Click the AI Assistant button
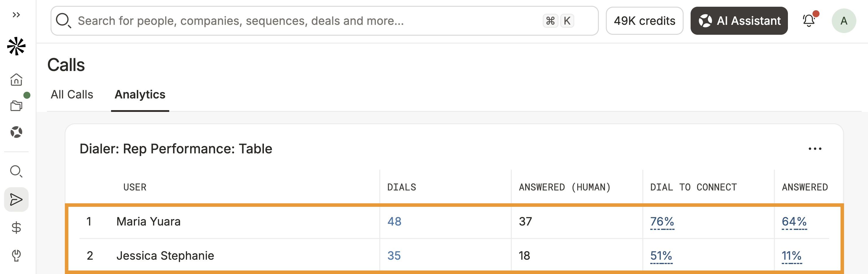 click(739, 20)
